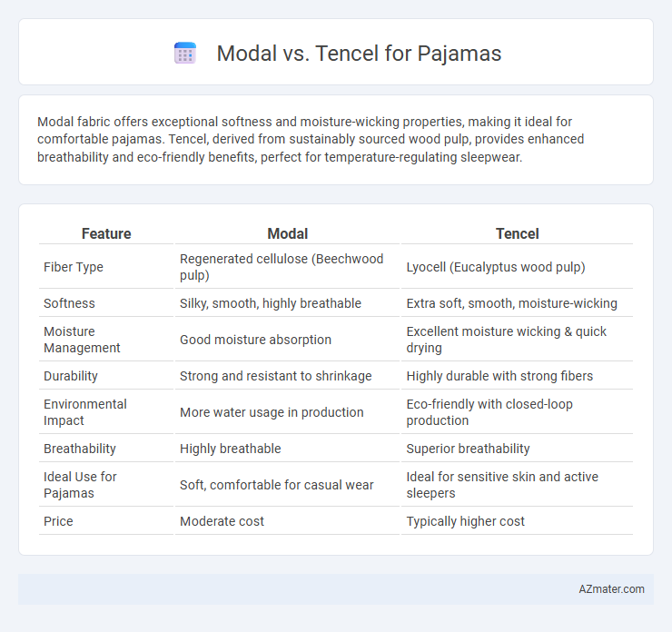The image size is (672, 632).
Task: Select the 'Environmental Impact' row label
Action: 85,412
